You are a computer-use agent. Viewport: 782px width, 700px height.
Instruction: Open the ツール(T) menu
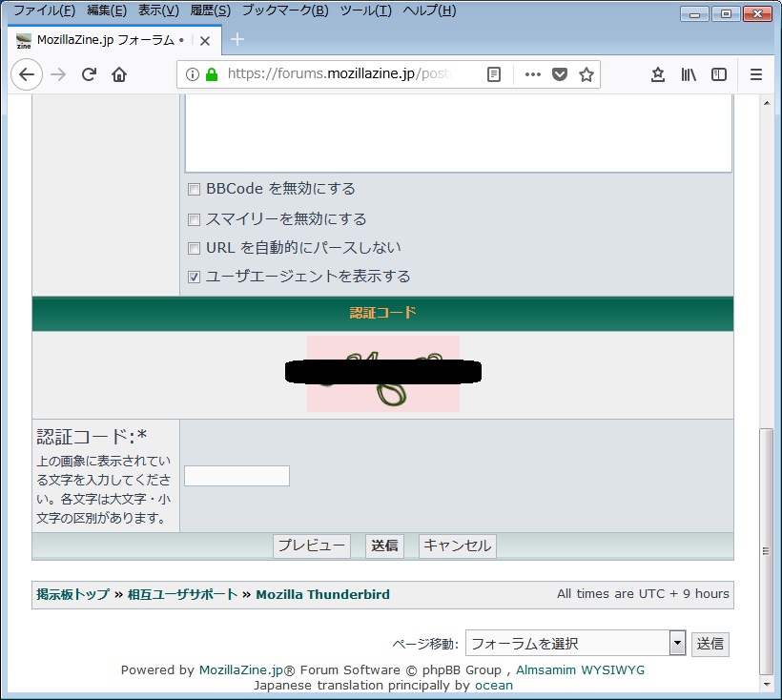pyautogui.click(x=365, y=10)
